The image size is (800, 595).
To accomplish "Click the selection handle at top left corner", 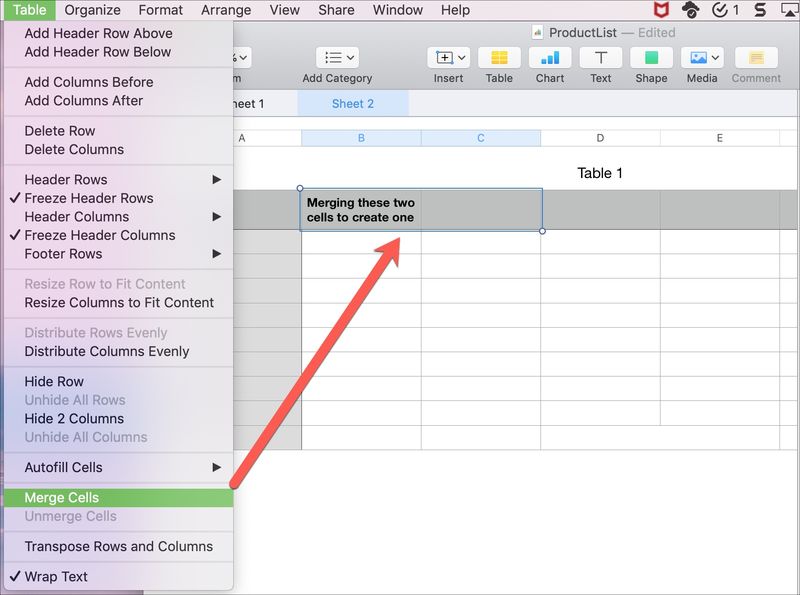I will click(x=300, y=188).
